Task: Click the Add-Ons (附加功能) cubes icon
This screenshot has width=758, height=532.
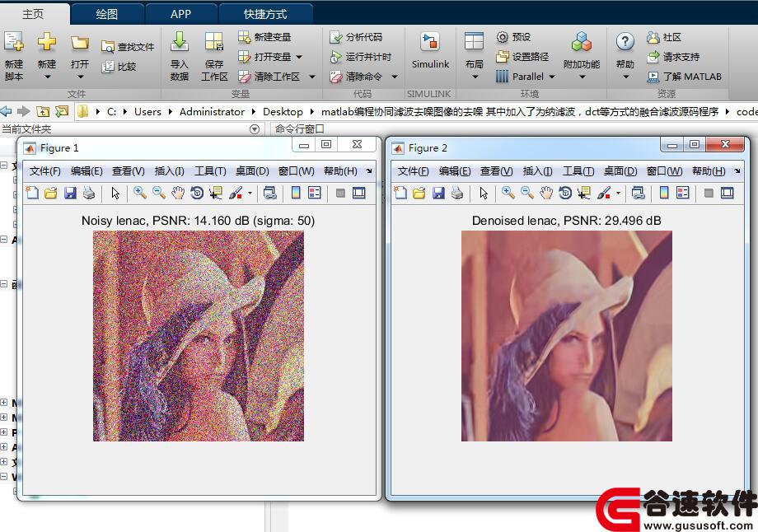Action: (x=582, y=41)
